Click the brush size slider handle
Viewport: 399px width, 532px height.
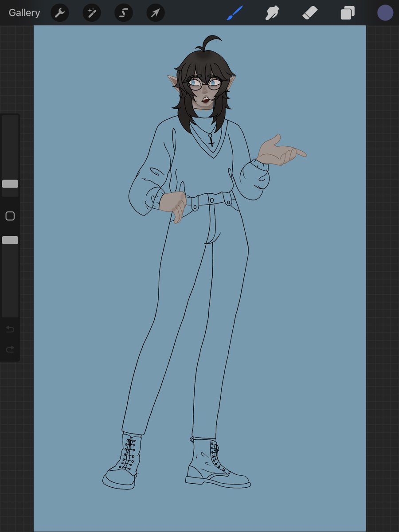click(10, 184)
